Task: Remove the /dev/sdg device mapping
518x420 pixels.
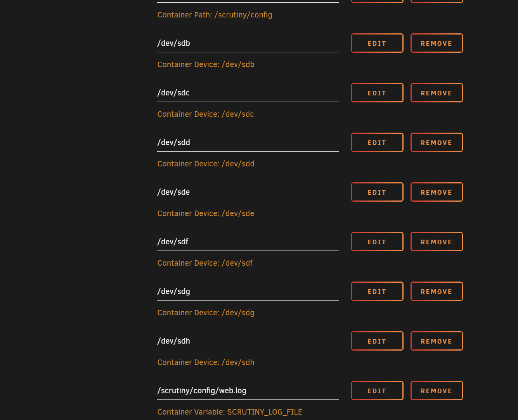Action: [x=436, y=291]
